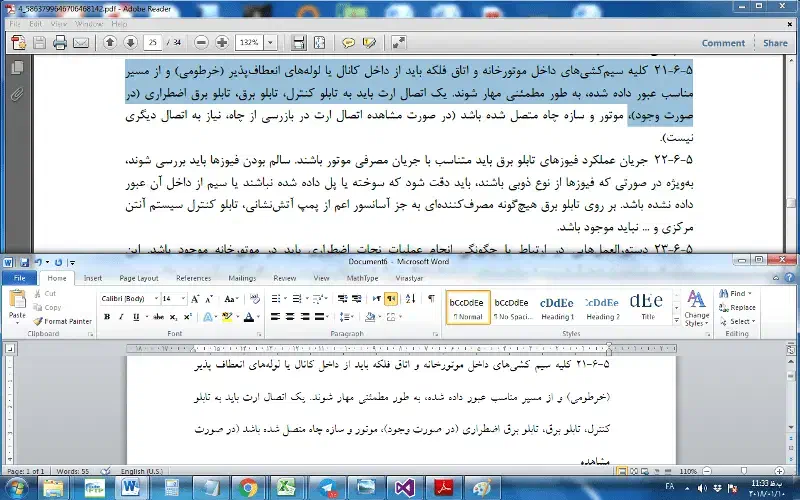Open zoom level dropdown in Adobe Reader

coord(271,43)
